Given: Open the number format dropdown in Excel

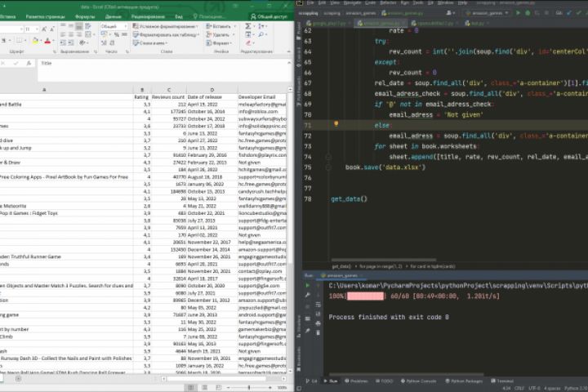Looking at the screenshot, I should [x=125, y=26].
